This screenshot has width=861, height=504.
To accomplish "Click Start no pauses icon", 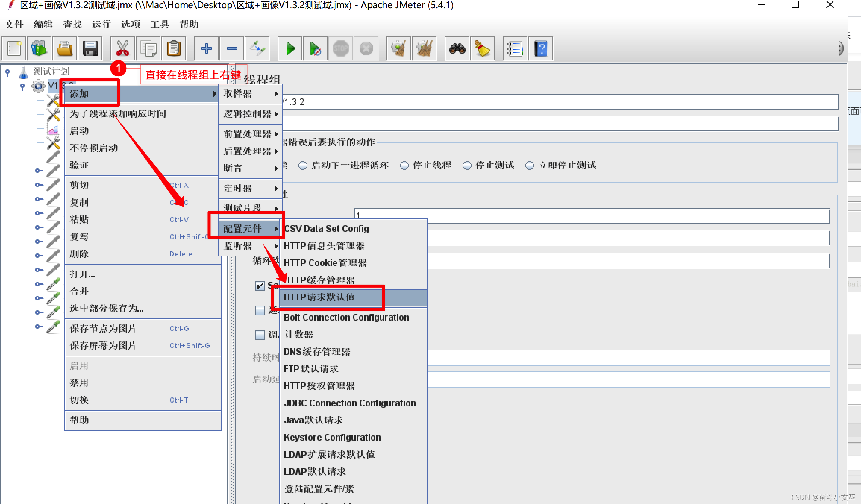I will click(315, 48).
